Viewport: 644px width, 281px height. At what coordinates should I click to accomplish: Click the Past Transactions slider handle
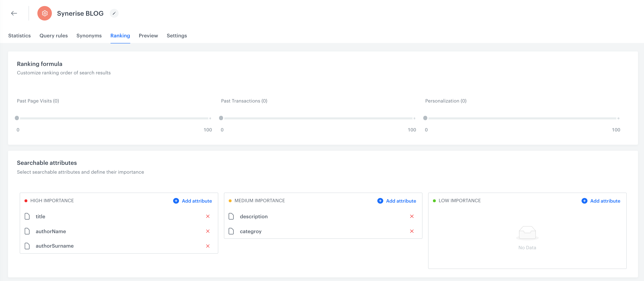coord(221,118)
